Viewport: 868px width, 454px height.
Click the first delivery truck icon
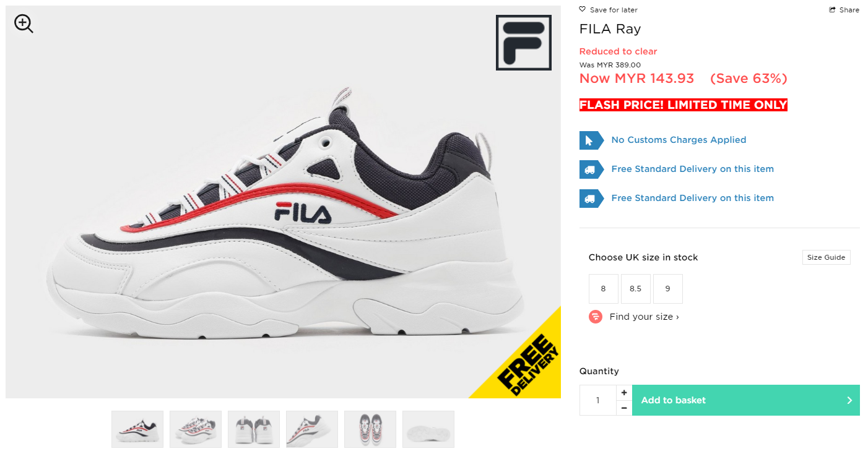591,169
